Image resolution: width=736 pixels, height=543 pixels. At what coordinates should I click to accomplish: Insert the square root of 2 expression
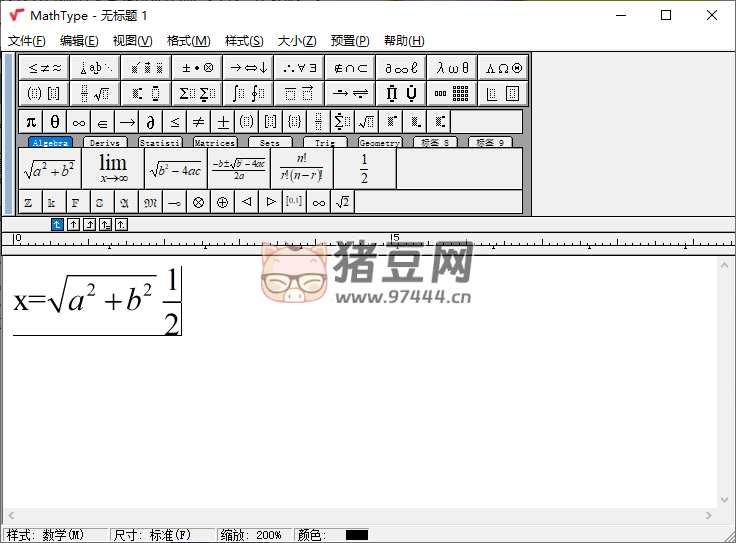342,202
